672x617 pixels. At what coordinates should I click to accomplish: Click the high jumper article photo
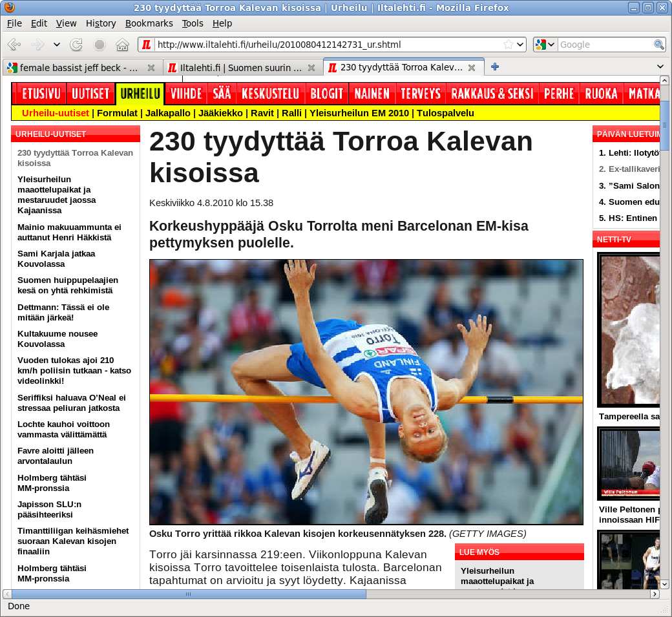[366, 392]
